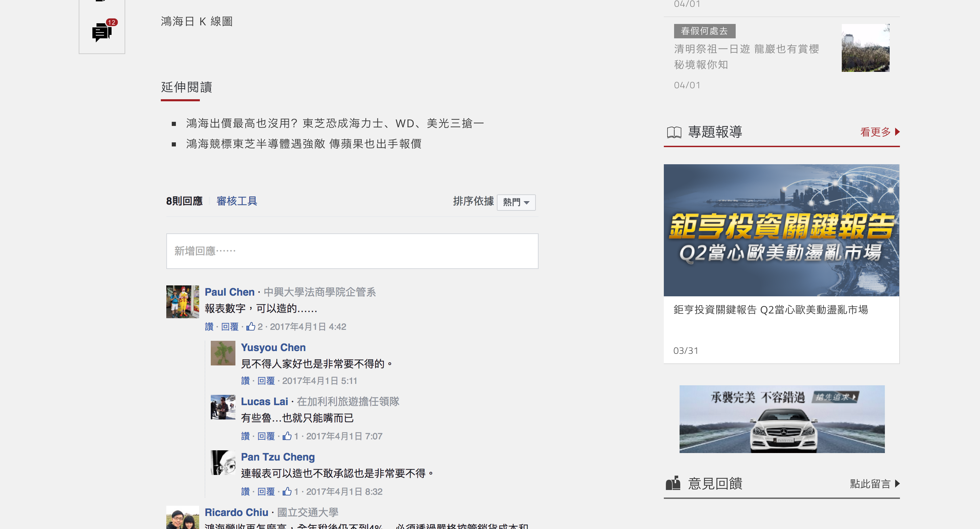The height and width of the screenshot is (529, 980).
Task: Open 鉅亨投資關鍵報告 Q2當心歐美動盪亂市場 headline
Action: tap(770, 310)
